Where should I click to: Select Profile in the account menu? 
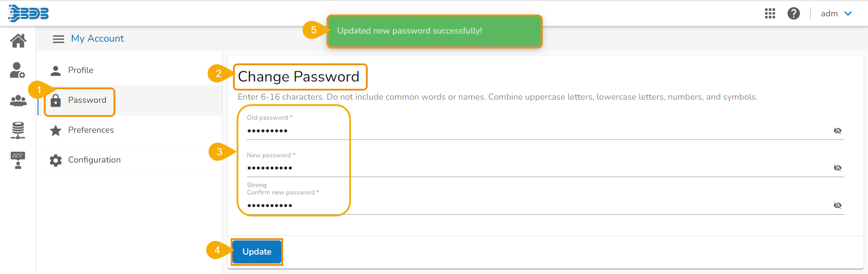point(81,70)
